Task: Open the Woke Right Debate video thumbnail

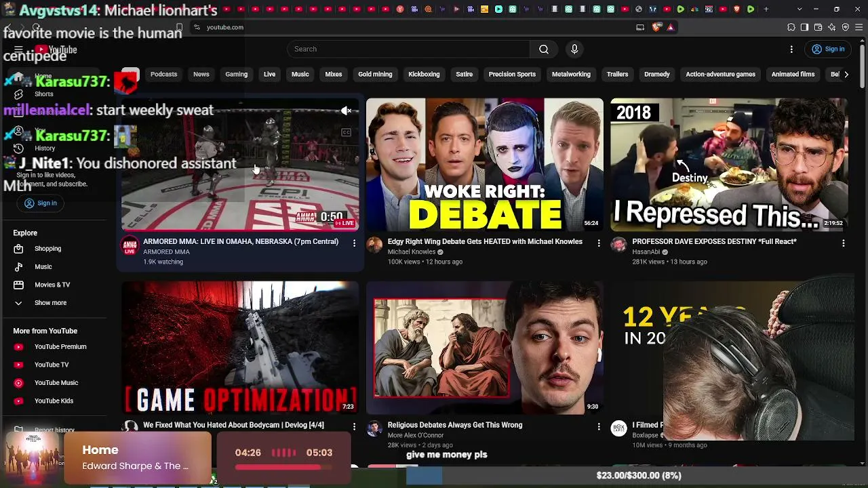Action: pyautogui.click(x=485, y=165)
